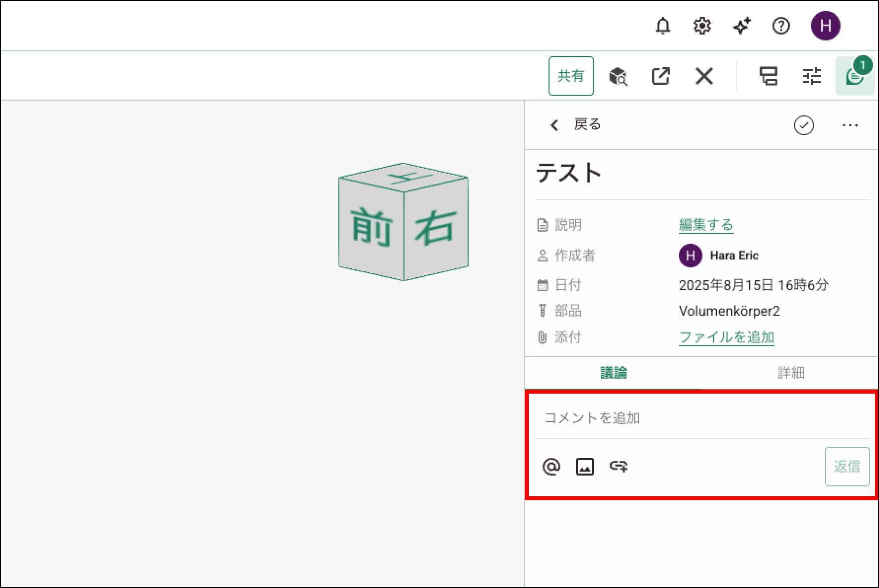Close the viewer with the X icon
The height and width of the screenshot is (588, 879).
704,76
